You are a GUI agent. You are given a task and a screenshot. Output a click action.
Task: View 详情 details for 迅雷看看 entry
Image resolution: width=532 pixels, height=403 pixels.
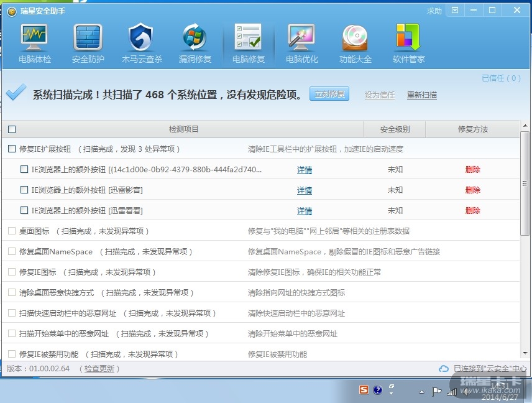[x=304, y=211]
